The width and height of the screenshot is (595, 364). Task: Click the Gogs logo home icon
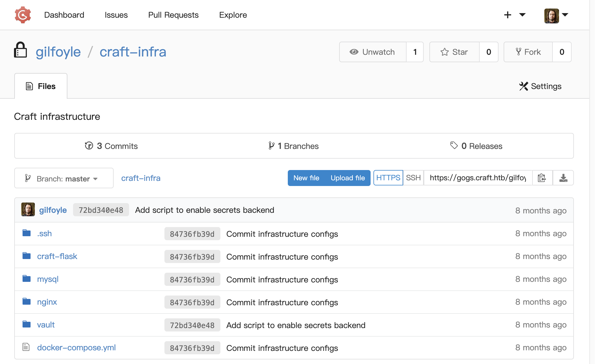pyautogui.click(x=23, y=15)
